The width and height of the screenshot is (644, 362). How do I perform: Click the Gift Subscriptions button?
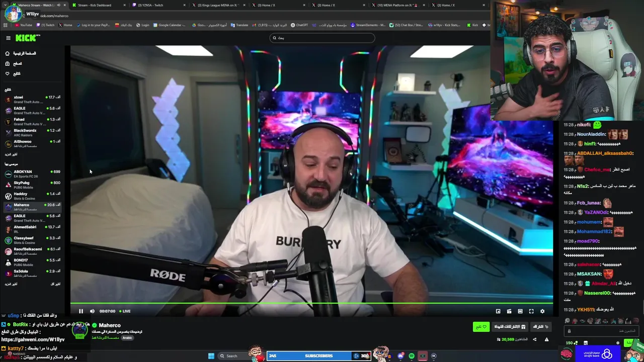[510, 327]
